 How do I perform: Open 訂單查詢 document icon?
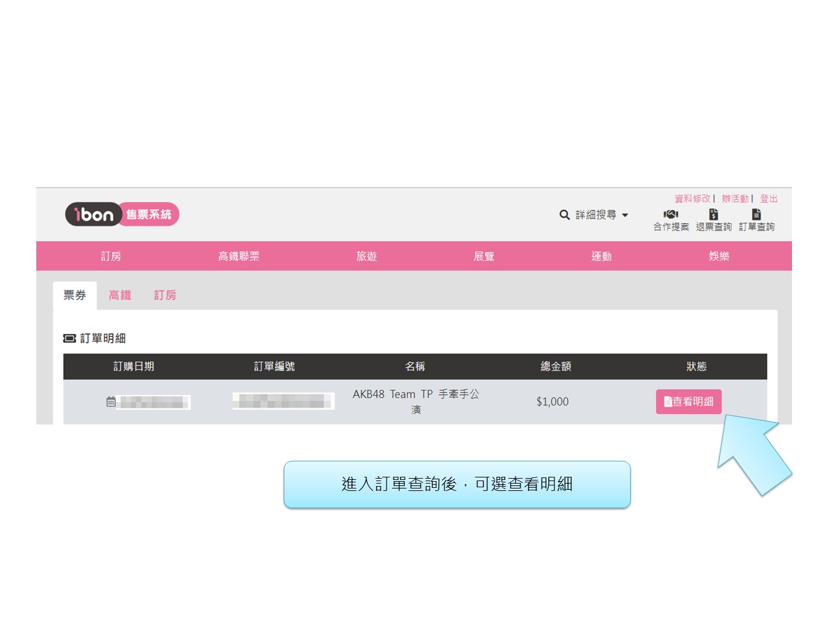click(756, 214)
